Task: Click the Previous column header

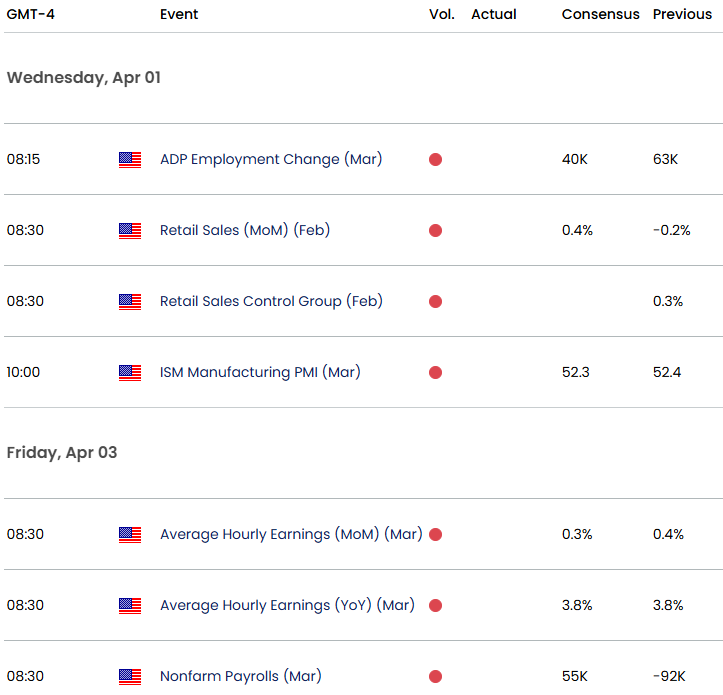Action: 684,14
